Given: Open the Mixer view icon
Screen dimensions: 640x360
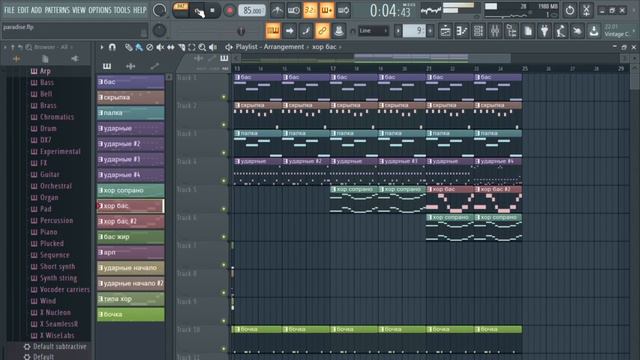Looking at the screenshot, I should 495,31.
